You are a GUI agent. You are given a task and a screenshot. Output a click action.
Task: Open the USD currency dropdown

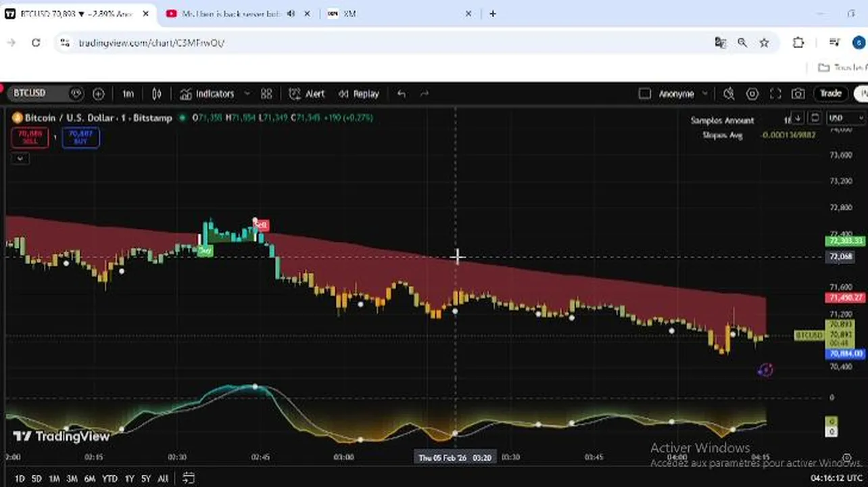845,118
